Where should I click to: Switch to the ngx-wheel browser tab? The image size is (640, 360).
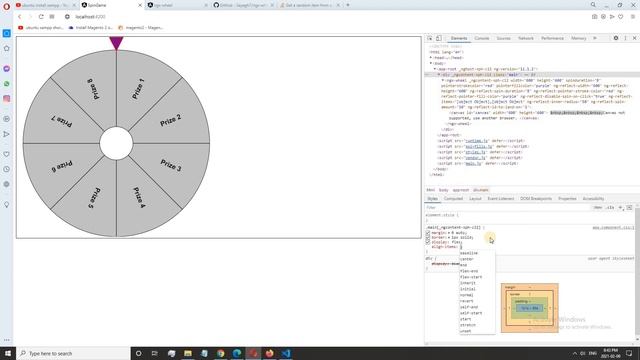(177, 5)
